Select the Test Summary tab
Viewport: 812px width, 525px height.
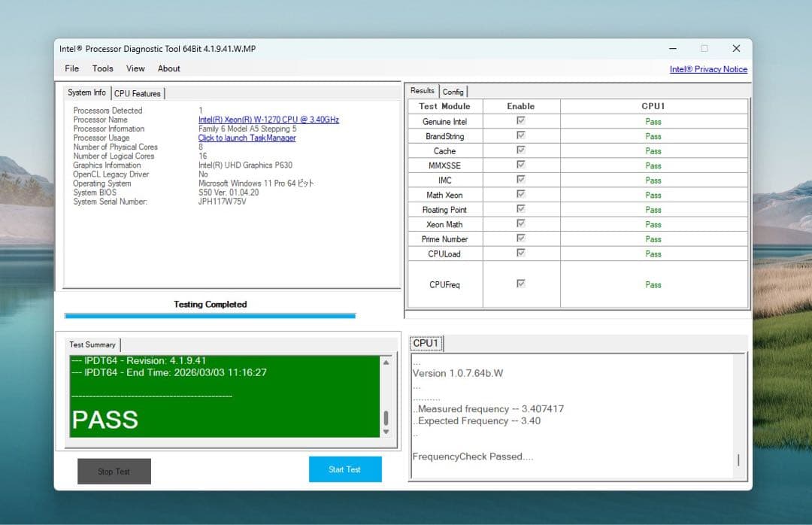(92, 344)
